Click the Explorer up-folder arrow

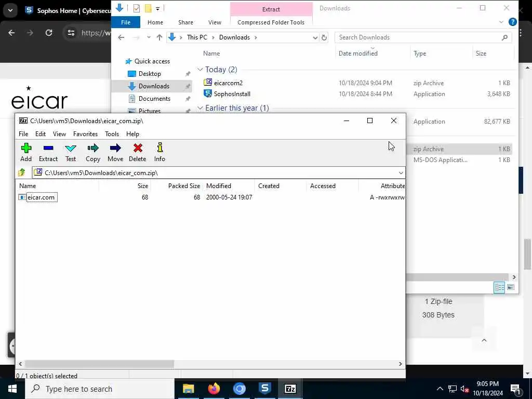click(x=159, y=37)
